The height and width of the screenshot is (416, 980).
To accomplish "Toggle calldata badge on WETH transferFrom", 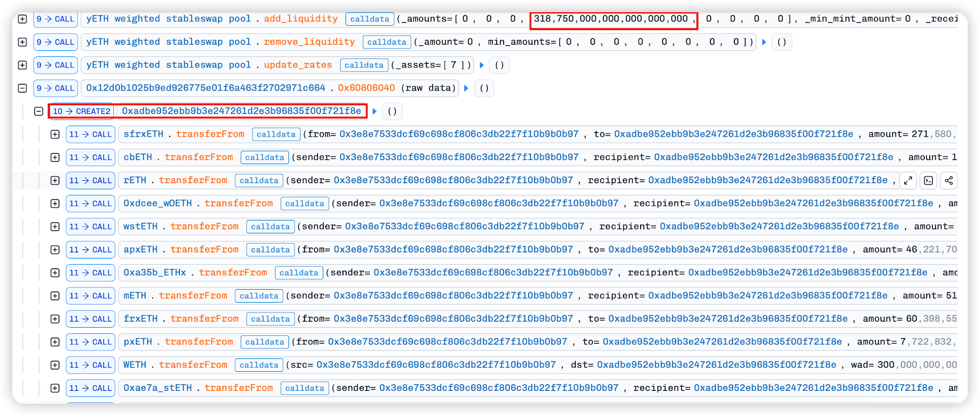I will click(258, 365).
